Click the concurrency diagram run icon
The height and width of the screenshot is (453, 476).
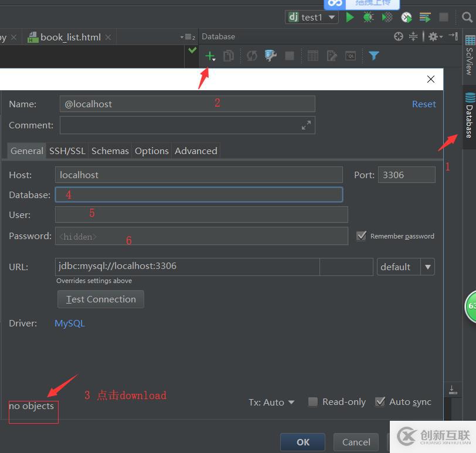[x=425, y=18]
